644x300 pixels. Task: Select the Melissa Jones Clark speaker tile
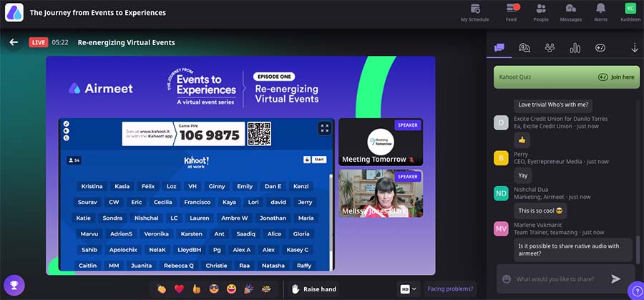(381, 193)
